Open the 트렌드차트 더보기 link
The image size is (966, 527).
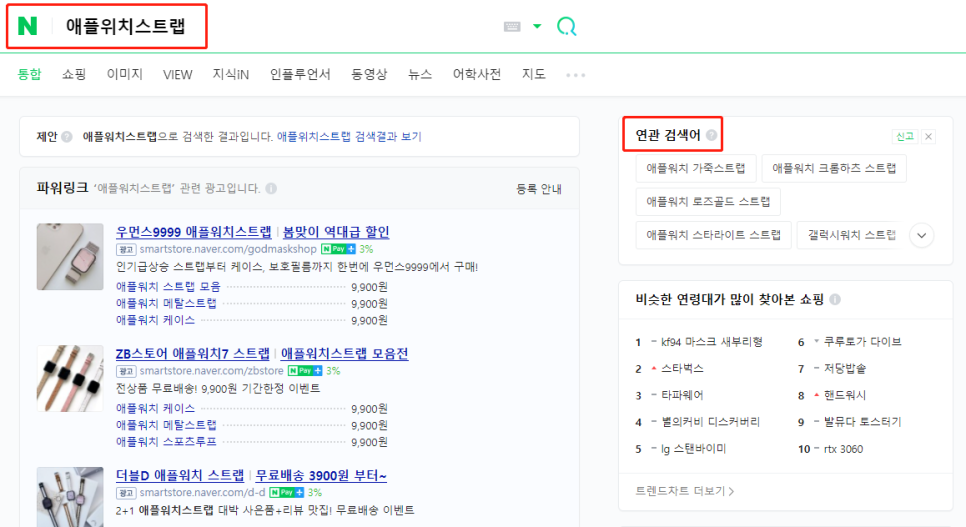click(x=684, y=491)
